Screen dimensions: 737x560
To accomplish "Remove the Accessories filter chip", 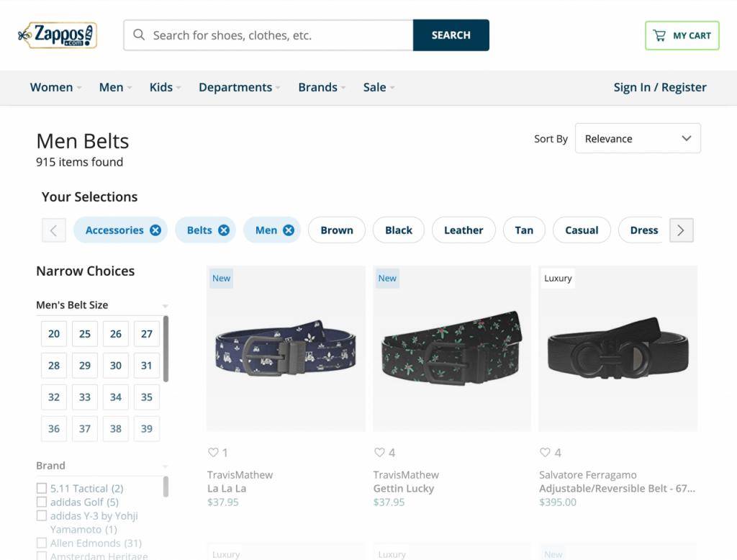I will 155,230.
